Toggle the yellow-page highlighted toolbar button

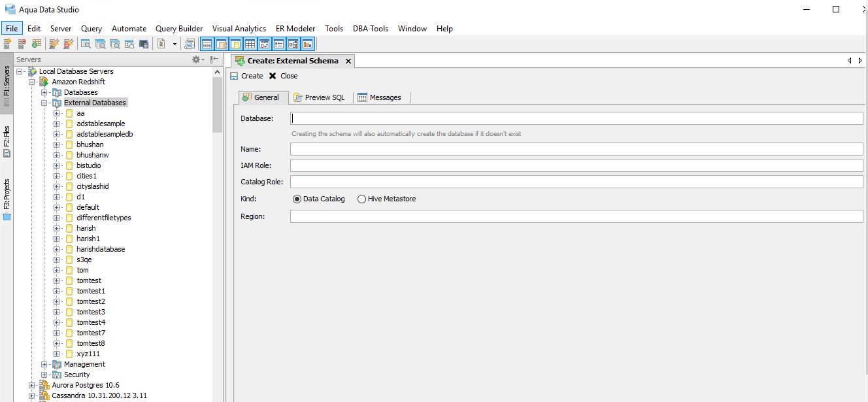pyautogui.click(x=236, y=44)
